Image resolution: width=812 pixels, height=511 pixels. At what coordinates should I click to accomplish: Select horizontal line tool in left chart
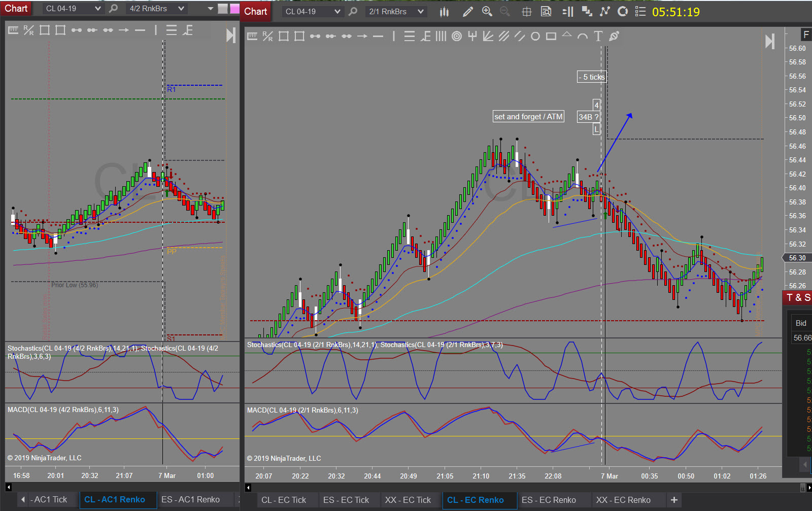pyautogui.click(x=140, y=30)
